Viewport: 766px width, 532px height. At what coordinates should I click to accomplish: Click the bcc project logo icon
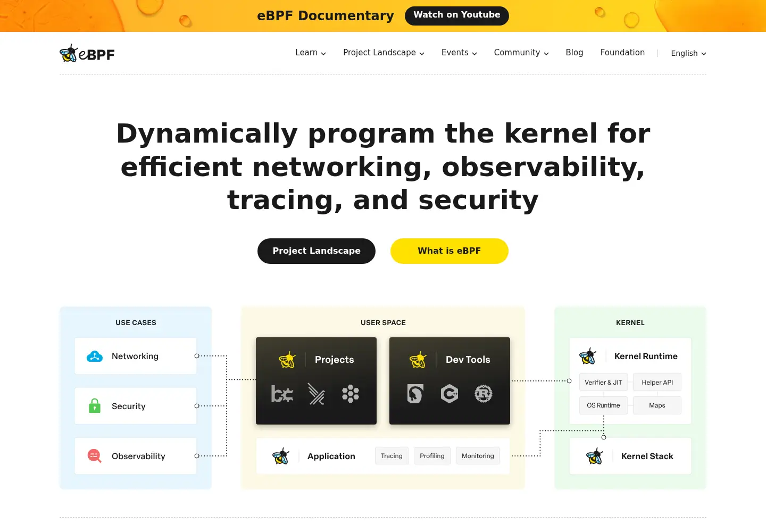tap(282, 394)
